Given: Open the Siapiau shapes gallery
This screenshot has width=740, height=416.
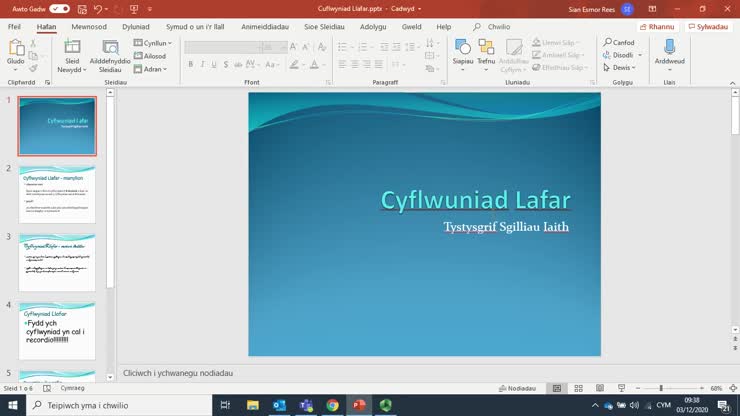Looking at the screenshot, I should tap(462, 55).
